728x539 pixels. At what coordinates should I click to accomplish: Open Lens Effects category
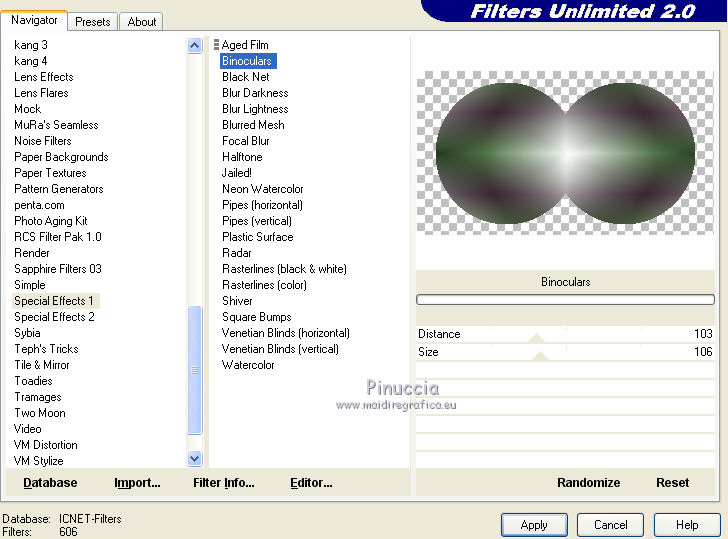click(44, 77)
